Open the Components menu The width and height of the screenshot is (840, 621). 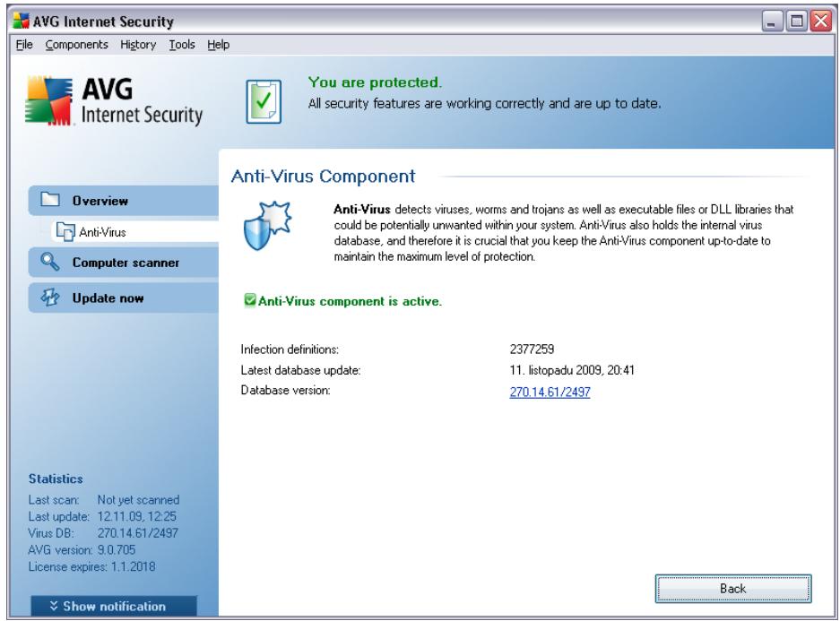[76, 45]
